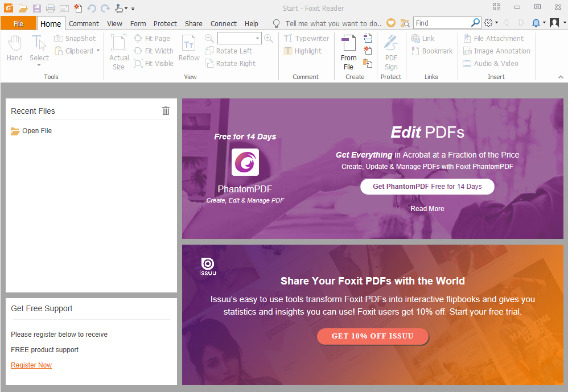Viewport: 568px width, 392px height.
Task: Enable Reflow view
Action: tap(189, 48)
